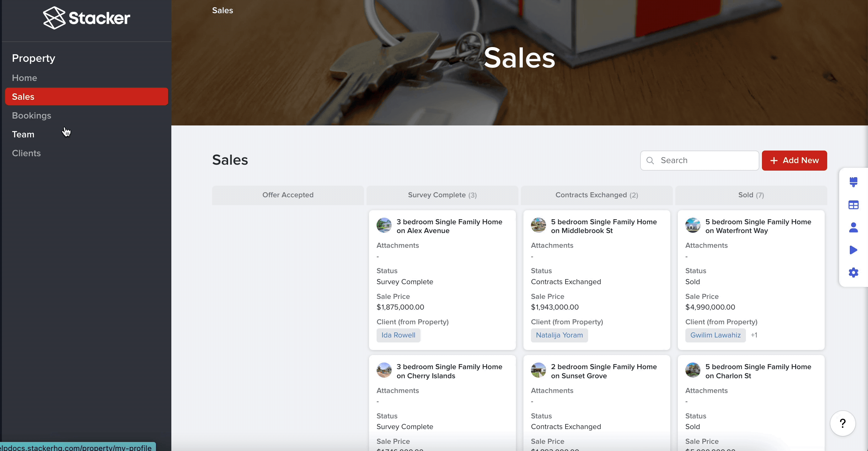The image size is (868, 451).
Task: Select the help question mark icon
Action: (843, 423)
